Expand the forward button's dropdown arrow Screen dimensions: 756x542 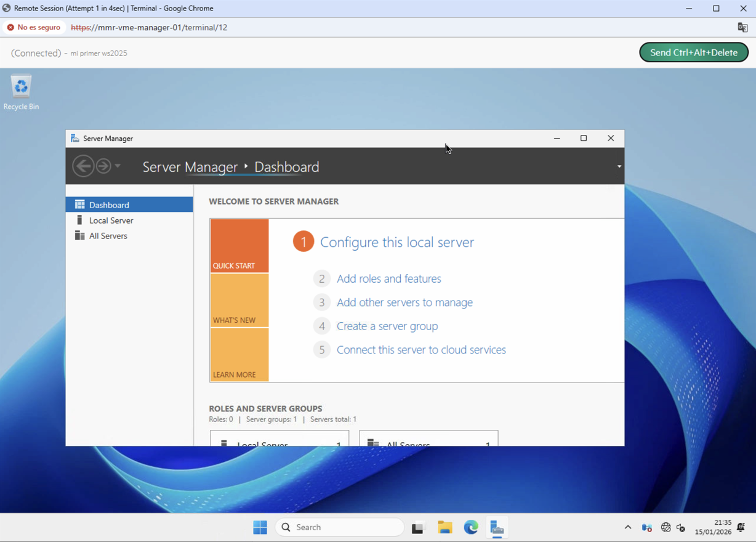[x=117, y=166]
